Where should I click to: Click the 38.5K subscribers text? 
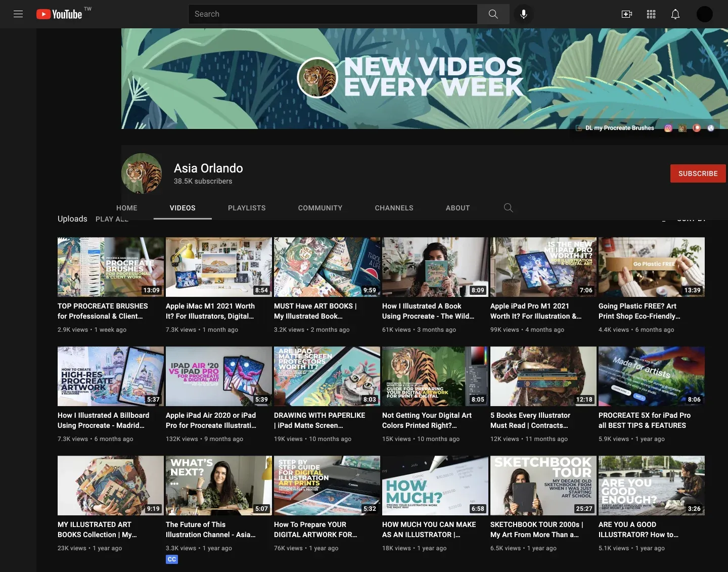click(203, 181)
